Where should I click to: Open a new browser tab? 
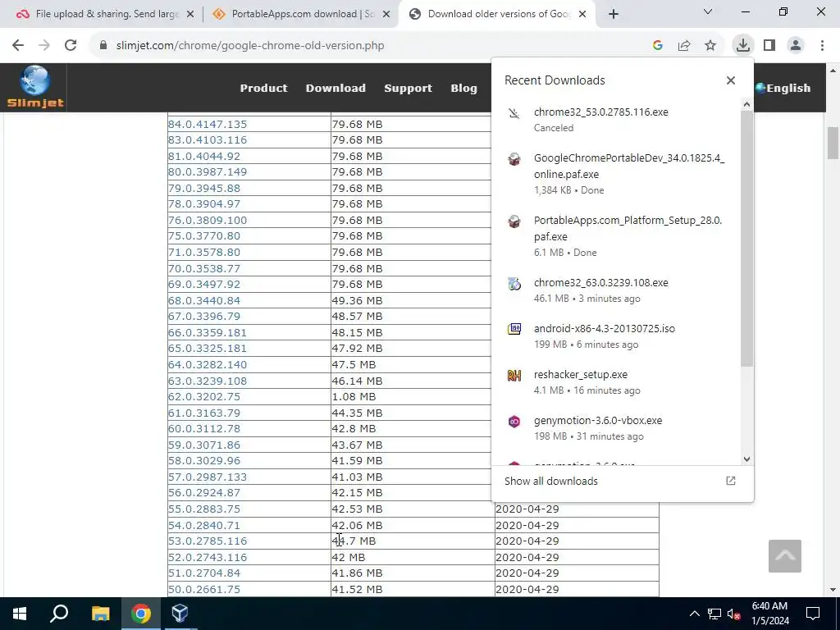tap(614, 14)
